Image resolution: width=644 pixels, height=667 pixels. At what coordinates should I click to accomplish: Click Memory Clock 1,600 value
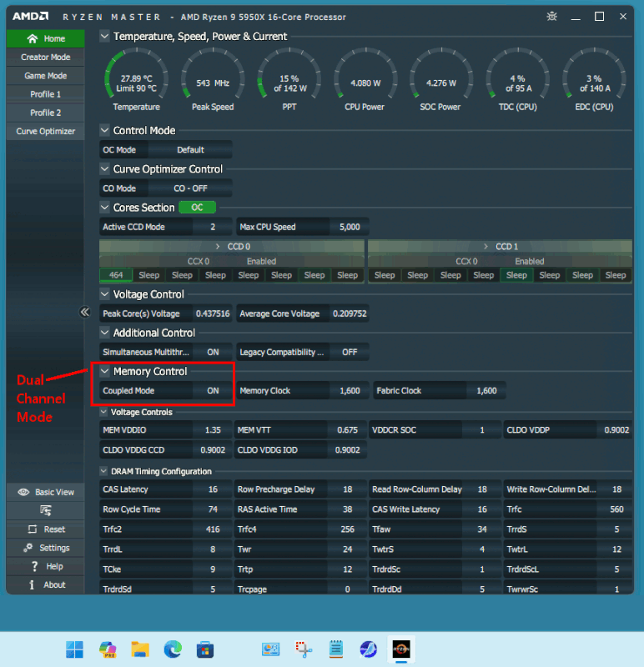click(350, 390)
